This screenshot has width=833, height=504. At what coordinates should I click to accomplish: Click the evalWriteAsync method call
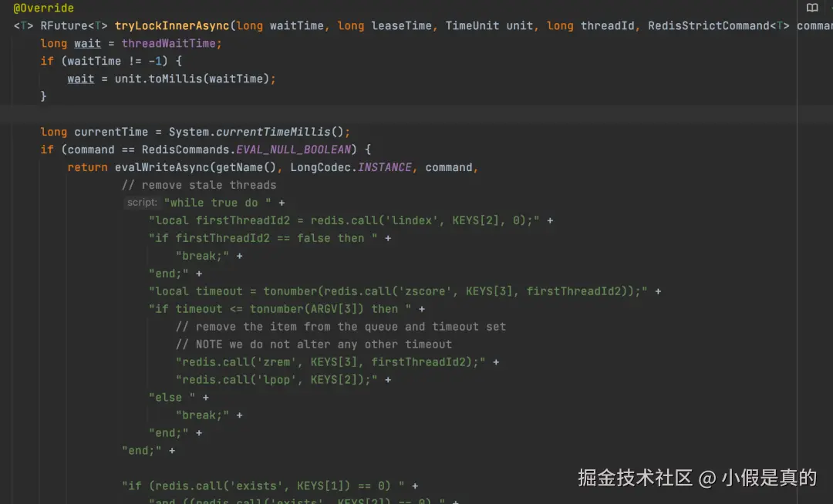click(162, 167)
